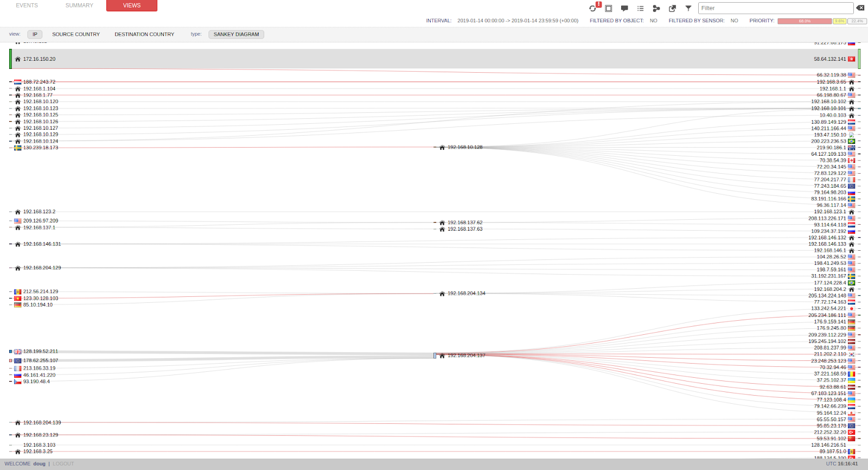Click the FILTERED BY SENSOR NO value

click(x=734, y=21)
